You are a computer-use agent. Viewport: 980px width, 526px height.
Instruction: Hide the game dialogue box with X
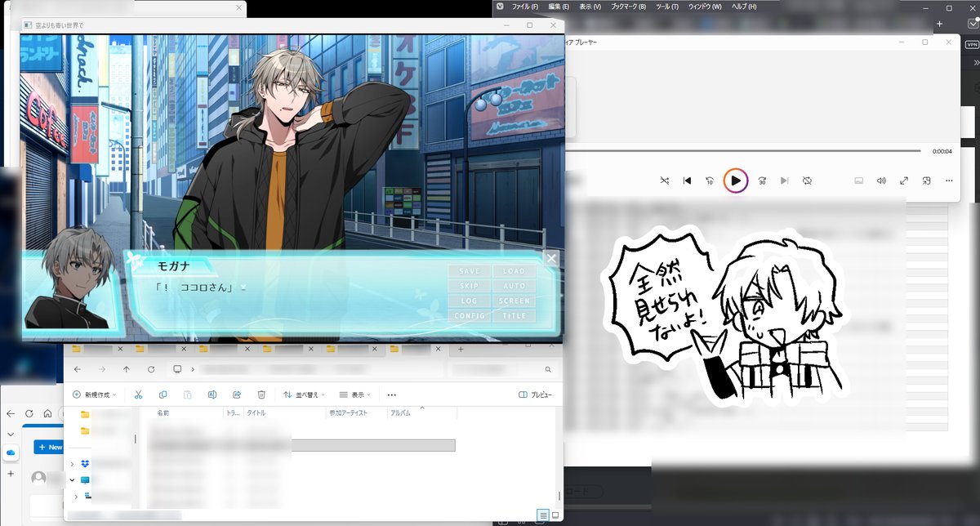pos(551,259)
